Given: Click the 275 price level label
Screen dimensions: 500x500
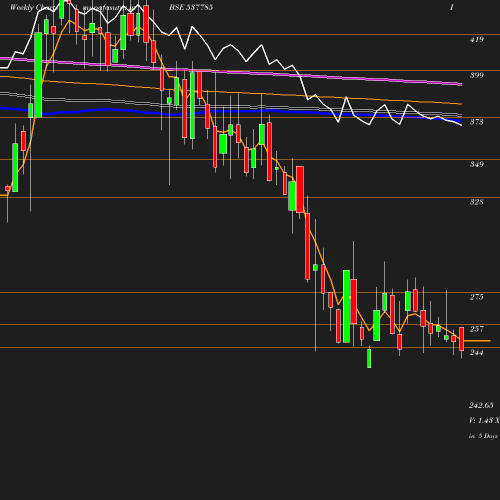Looking at the screenshot, I should [x=477, y=297].
